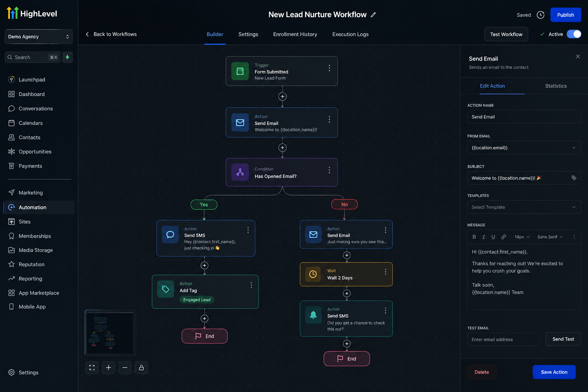Add step below Add Tag action

point(204,318)
